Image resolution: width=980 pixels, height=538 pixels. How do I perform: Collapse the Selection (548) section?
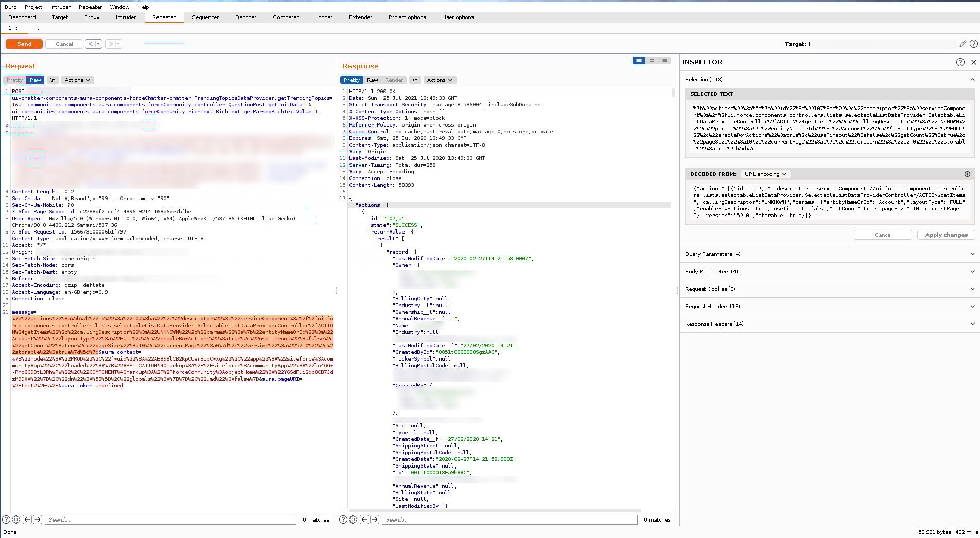pyautogui.click(x=972, y=80)
